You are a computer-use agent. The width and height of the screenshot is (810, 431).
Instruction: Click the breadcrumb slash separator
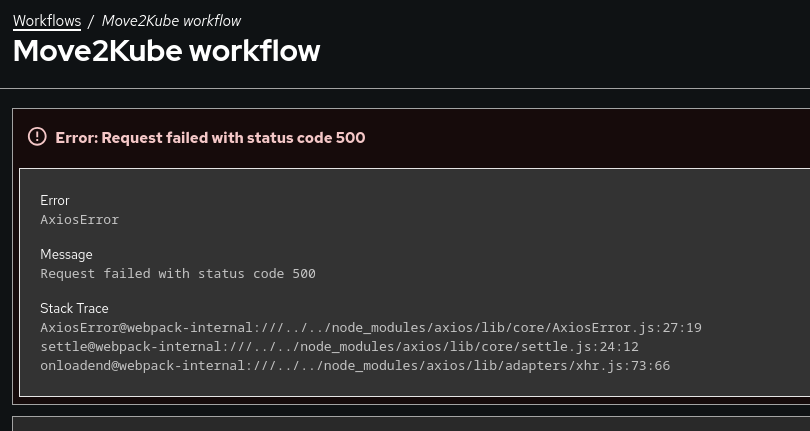91,20
